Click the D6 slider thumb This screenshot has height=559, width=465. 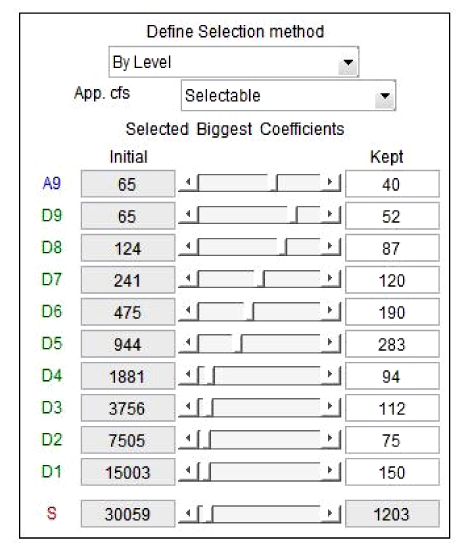coord(249,311)
